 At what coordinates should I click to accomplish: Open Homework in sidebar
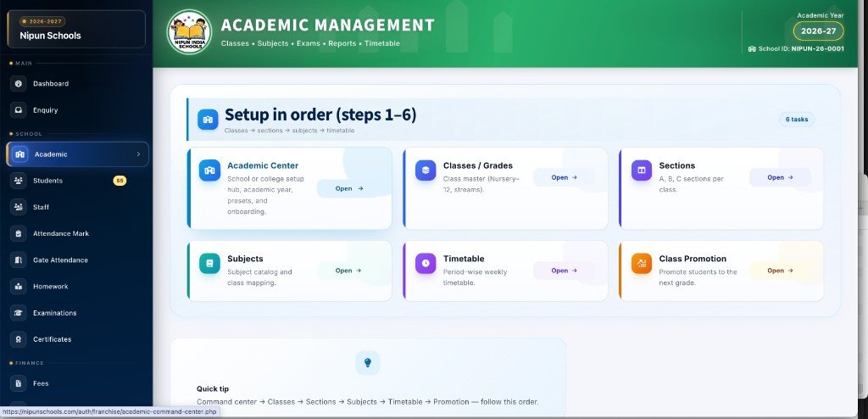point(77,287)
